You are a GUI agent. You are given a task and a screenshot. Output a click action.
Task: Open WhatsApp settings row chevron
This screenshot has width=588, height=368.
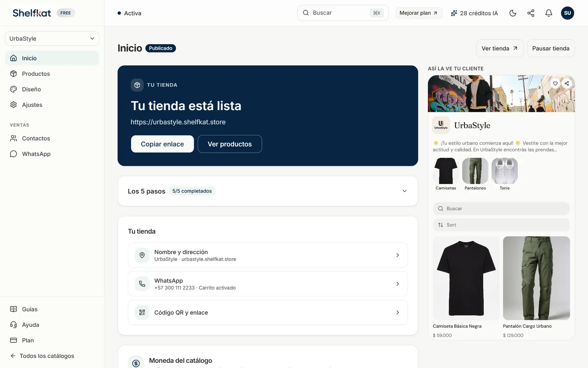[x=398, y=284]
